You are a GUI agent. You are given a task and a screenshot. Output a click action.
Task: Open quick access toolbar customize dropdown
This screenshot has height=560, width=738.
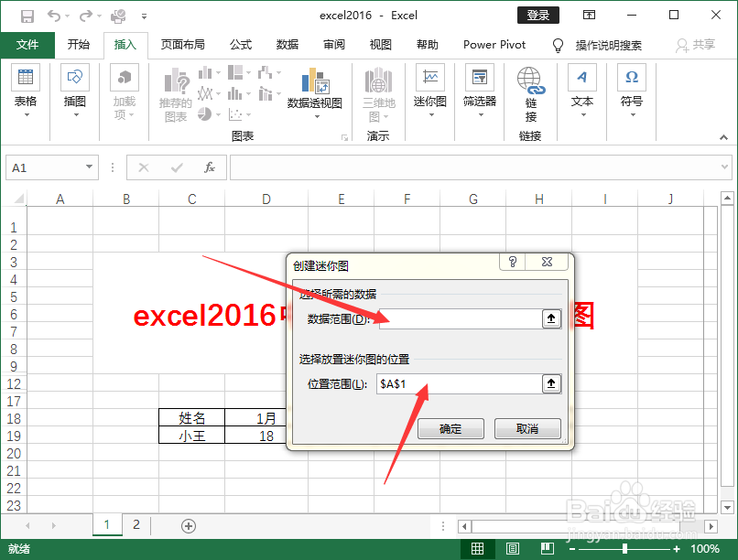coord(144,16)
